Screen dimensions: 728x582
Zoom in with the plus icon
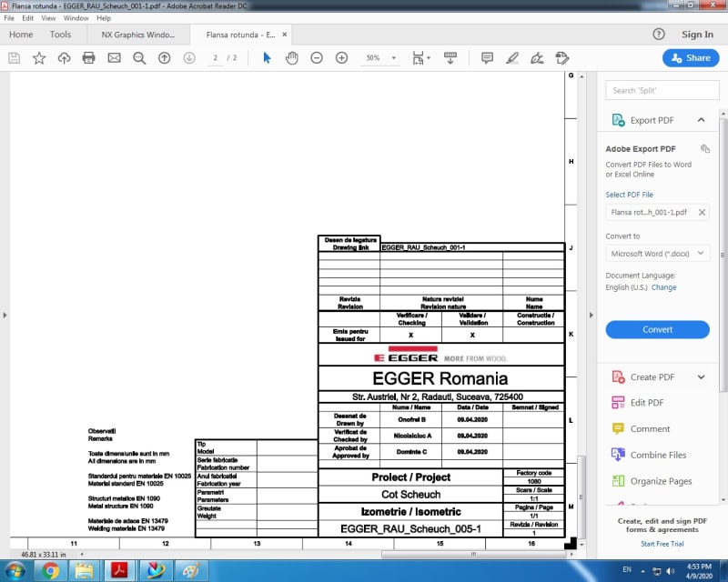click(x=342, y=58)
